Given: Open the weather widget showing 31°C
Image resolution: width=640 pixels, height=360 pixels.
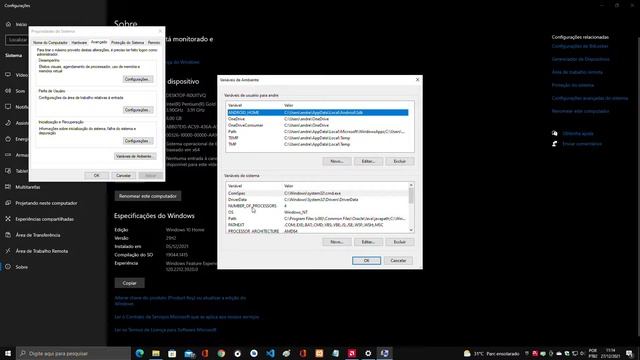Looking at the screenshot, I should [x=491, y=353].
